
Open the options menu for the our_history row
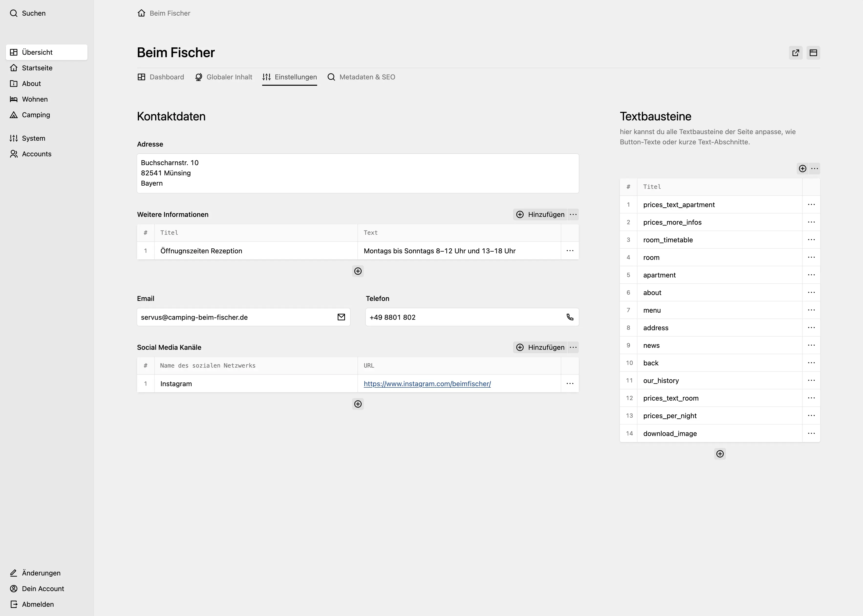click(x=811, y=381)
